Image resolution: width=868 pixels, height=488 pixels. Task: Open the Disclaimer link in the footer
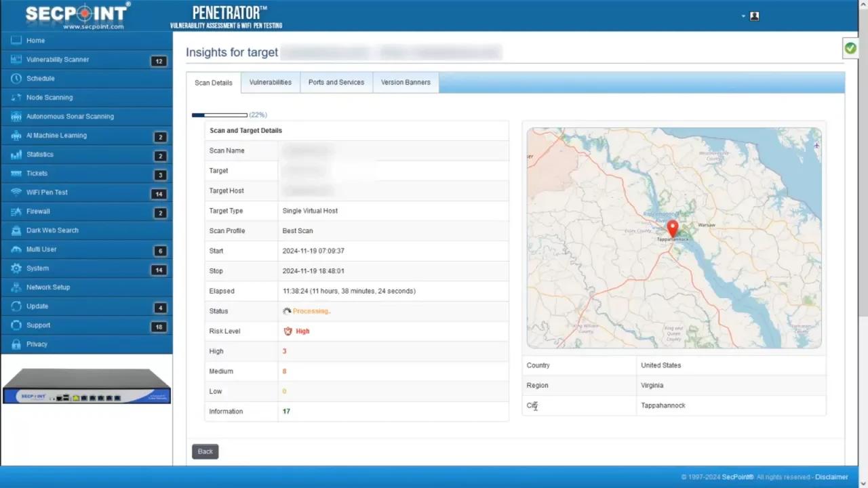click(x=831, y=476)
